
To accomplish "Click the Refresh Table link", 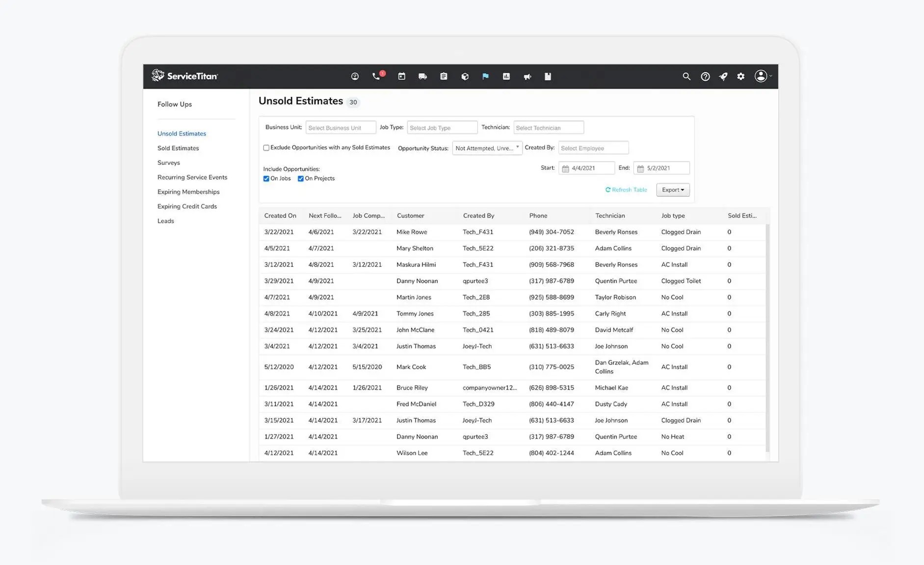I will [x=626, y=190].
